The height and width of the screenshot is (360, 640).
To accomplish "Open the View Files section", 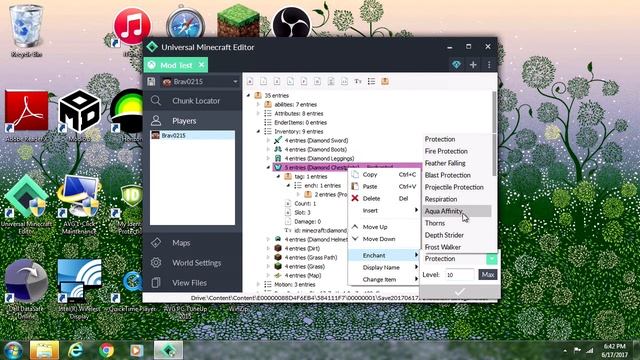I will point(192,282).
